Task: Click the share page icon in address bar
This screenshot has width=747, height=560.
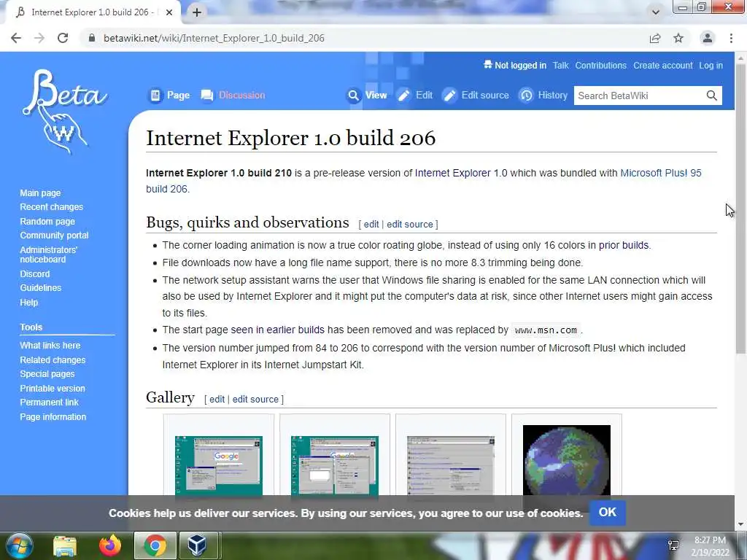Action: [655, 38]
